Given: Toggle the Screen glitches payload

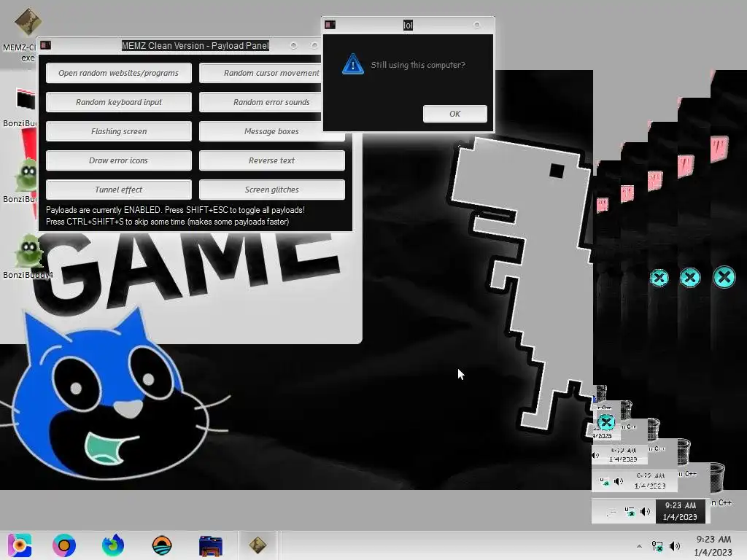Looking at the screenshot, I should [x=271, y=190].
